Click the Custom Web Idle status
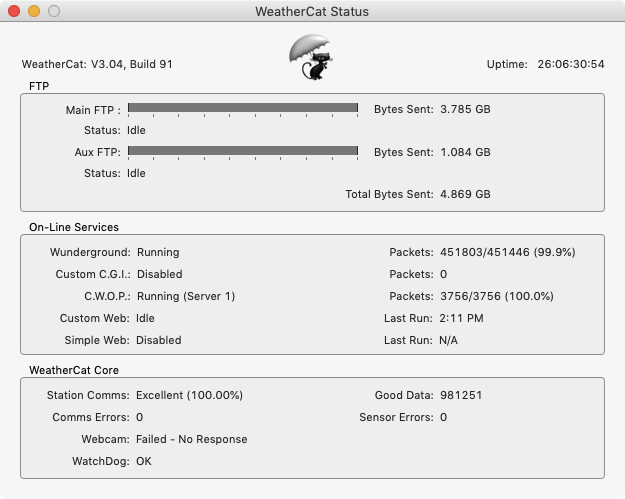Image resolution: width=625 pixels, height=499 pixels. click(145, 318)
